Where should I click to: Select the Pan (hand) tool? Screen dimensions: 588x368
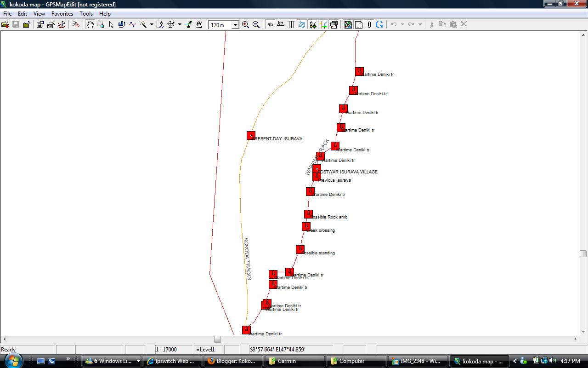point(90,24)
